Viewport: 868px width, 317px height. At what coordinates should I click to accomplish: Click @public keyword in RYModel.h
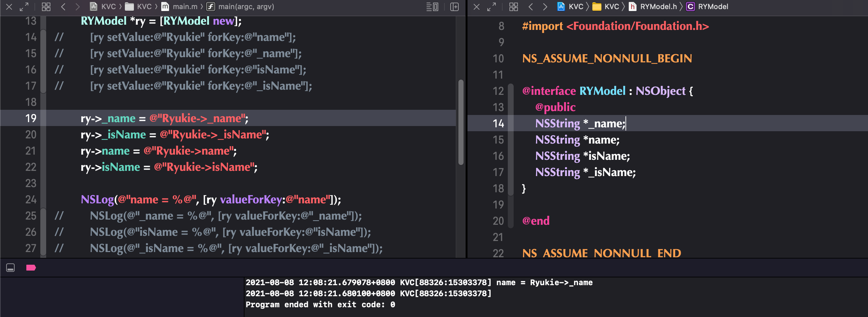click(555, 108)
